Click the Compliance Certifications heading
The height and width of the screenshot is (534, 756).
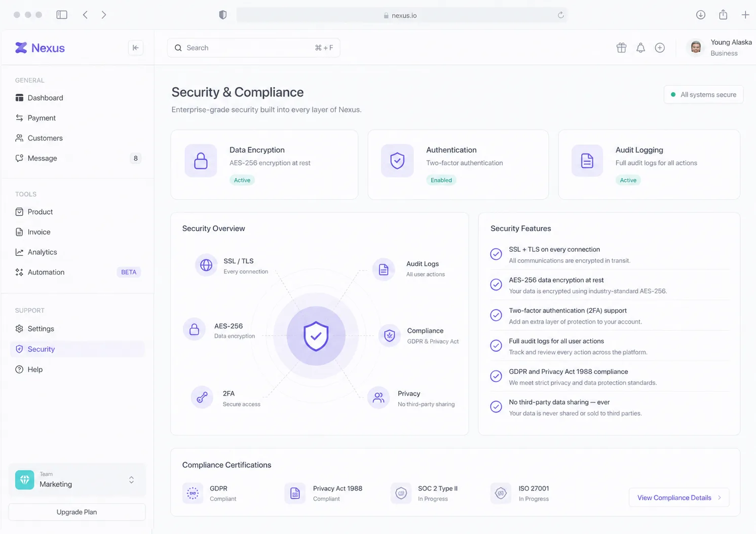226,465
